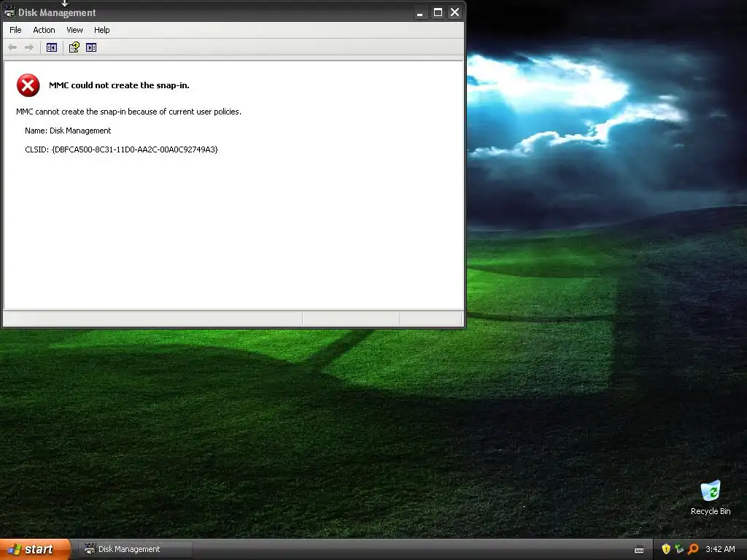This screenshot has height=560, width=747.
Task: Click the CLSID value text
Action: [x=135, y=149]
